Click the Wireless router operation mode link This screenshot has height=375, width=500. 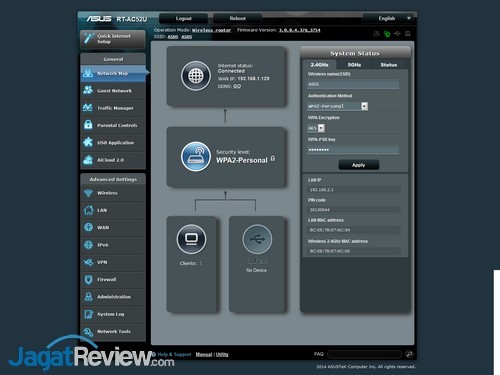pos(211,30)
